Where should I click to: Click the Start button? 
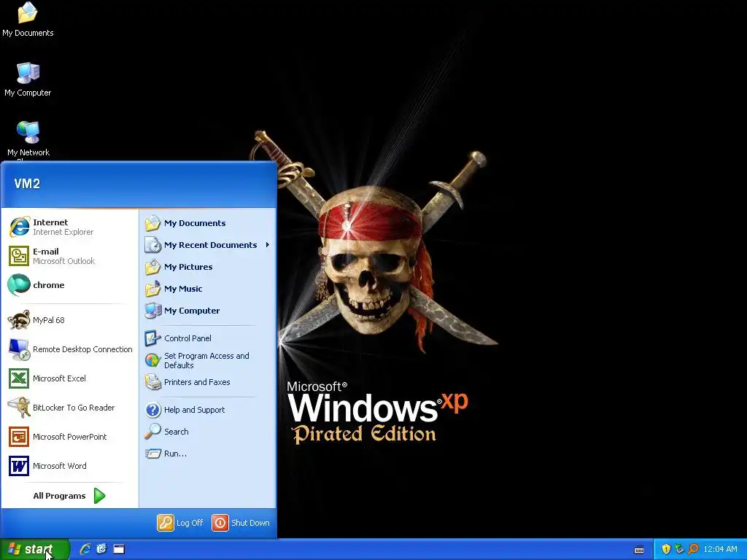(x=34, y=549)
